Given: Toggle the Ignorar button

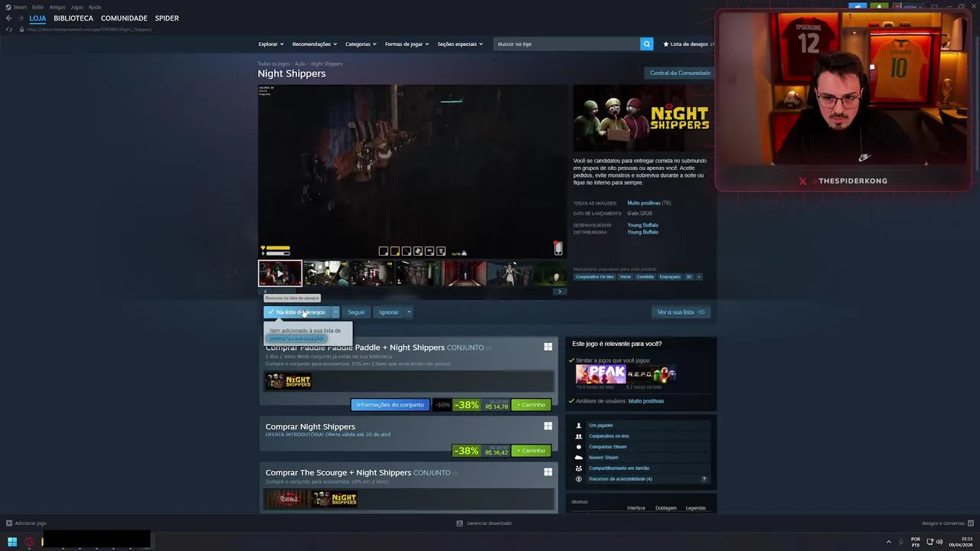Looking at the screenshot, I should (x=389, y=311).
